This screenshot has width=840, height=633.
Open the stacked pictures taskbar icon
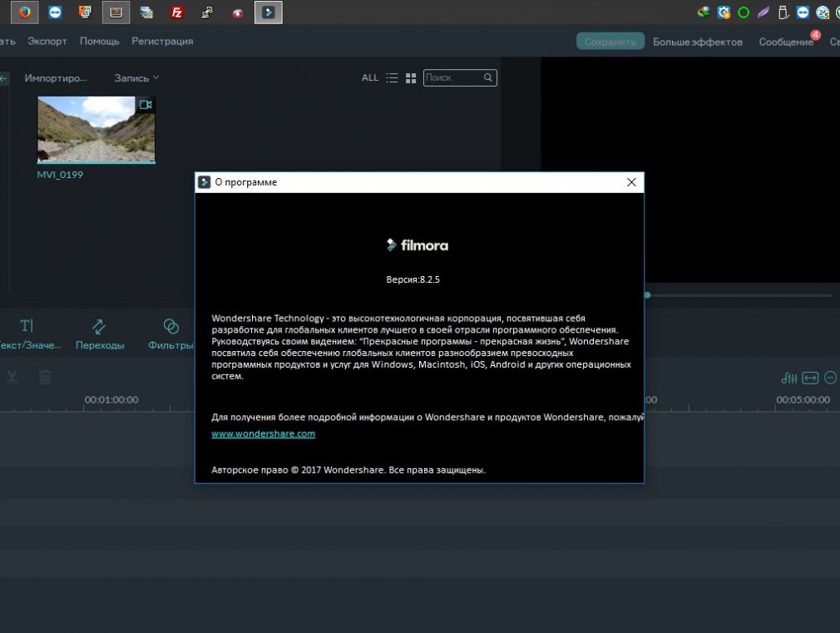146,12
